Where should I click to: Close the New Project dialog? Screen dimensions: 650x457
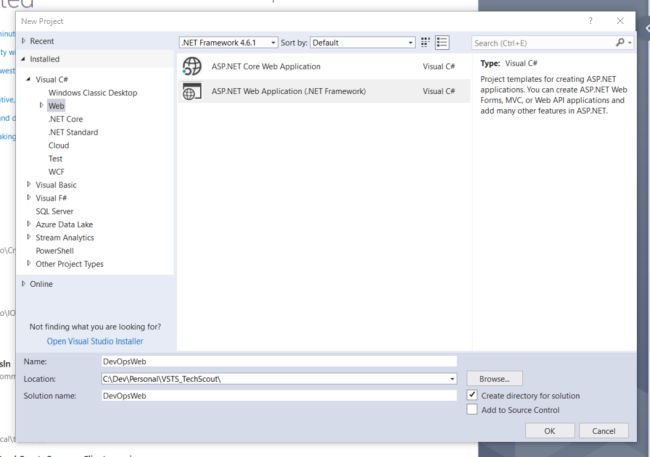tap(620, 21)
